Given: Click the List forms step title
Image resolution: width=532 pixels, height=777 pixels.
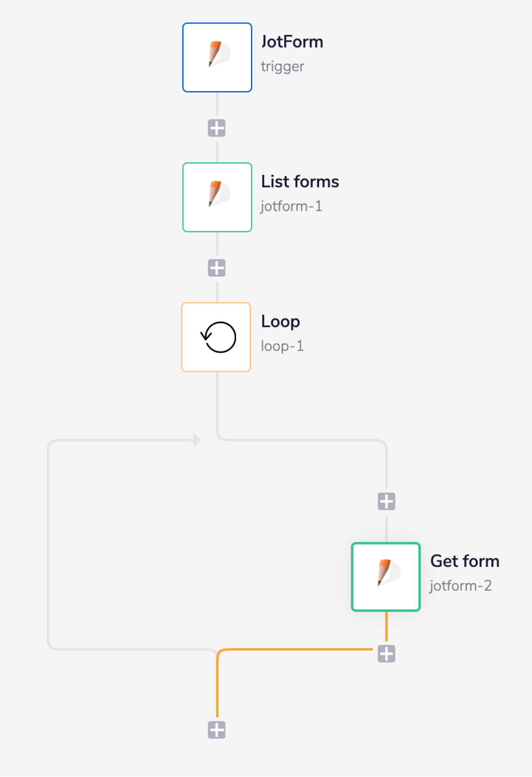Looking at the screenshot, I should [300, 182].
